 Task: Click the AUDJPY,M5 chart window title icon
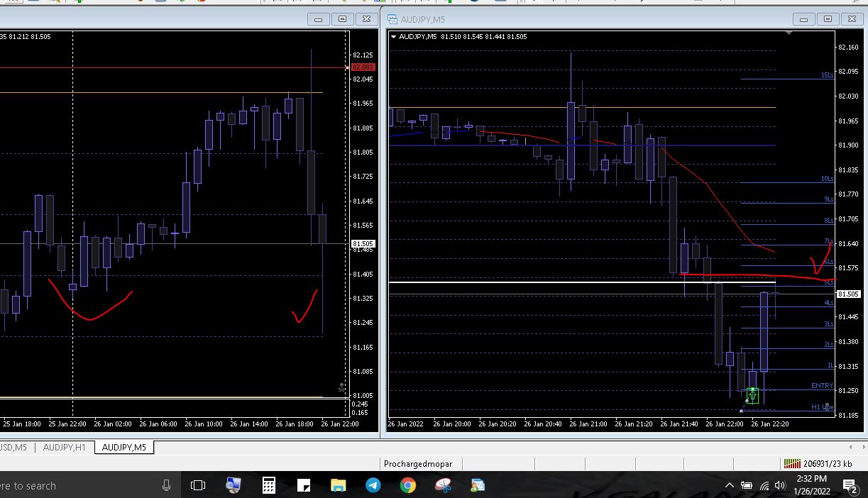pyautogui.click(x=391, y=19)
